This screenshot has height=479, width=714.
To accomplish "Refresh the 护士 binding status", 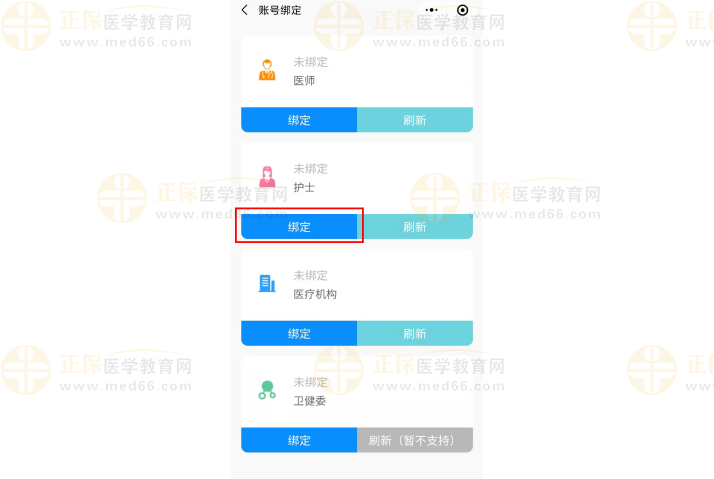I will click(x=415, y=226).
